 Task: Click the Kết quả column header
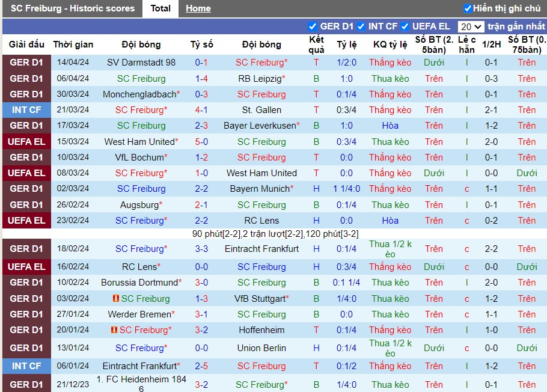tap(316, 44)
